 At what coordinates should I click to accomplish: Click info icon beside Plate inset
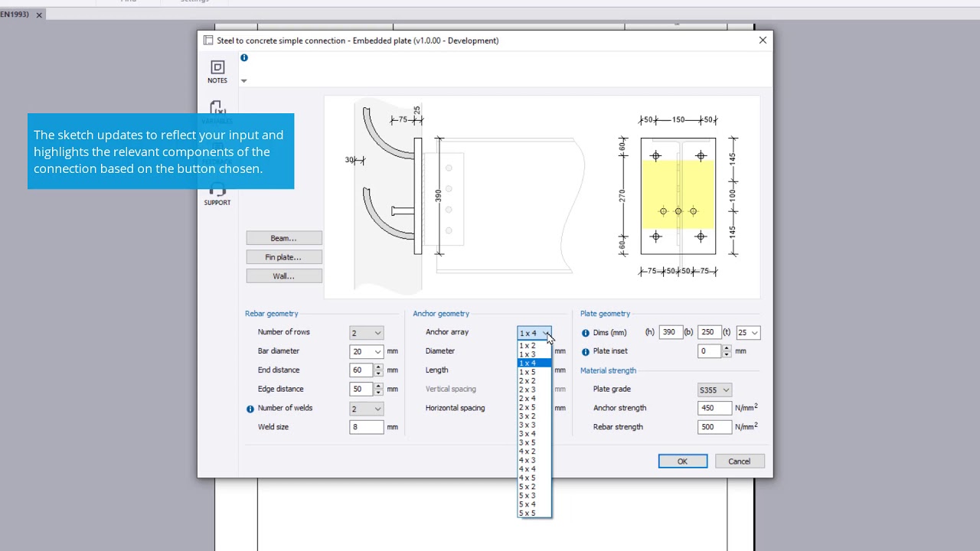tap(586, 351)
